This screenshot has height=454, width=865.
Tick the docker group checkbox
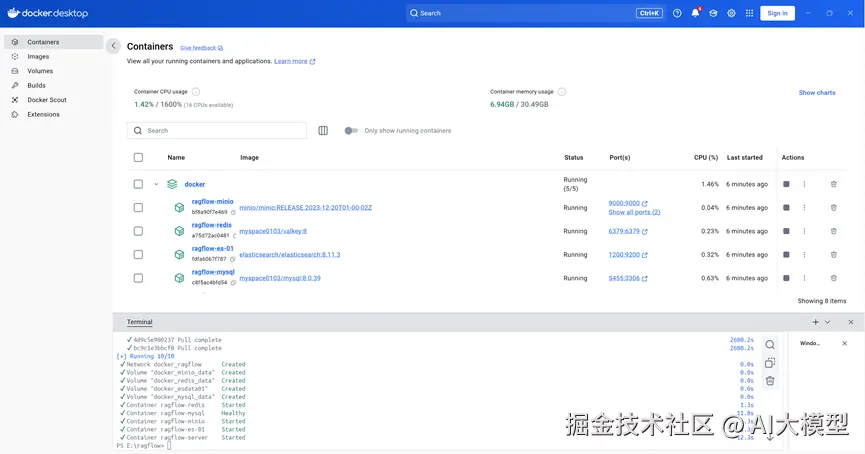click(x=138, y=184)
